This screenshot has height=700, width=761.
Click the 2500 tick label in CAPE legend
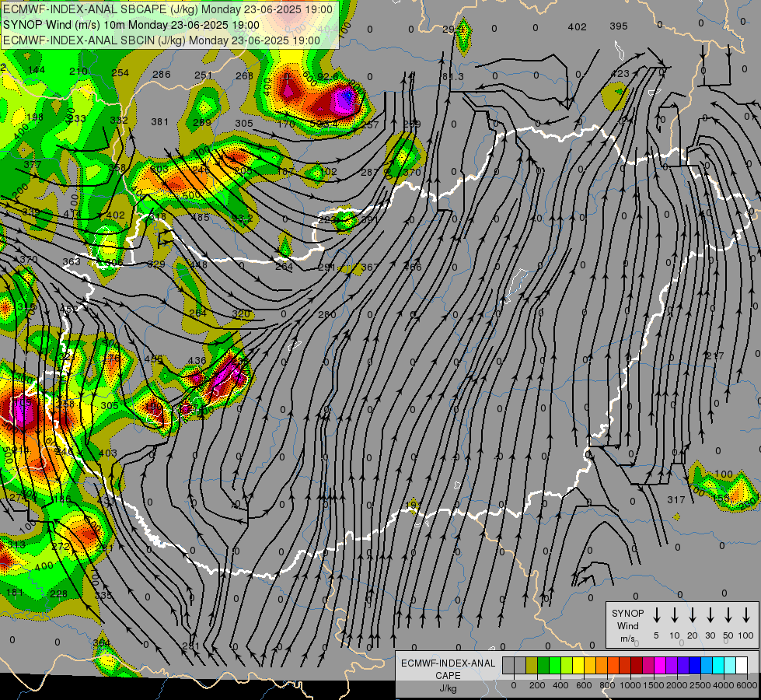(x=700, y=685)
